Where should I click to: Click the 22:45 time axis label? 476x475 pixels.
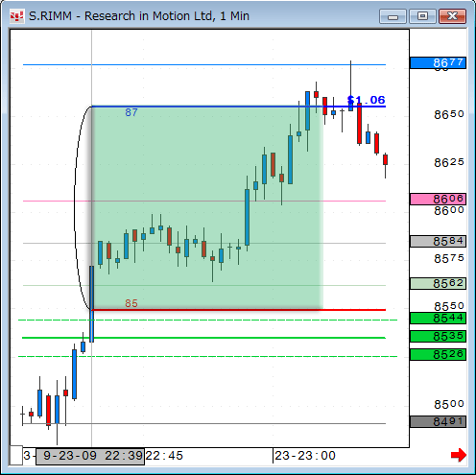click(x=164, y=456)
